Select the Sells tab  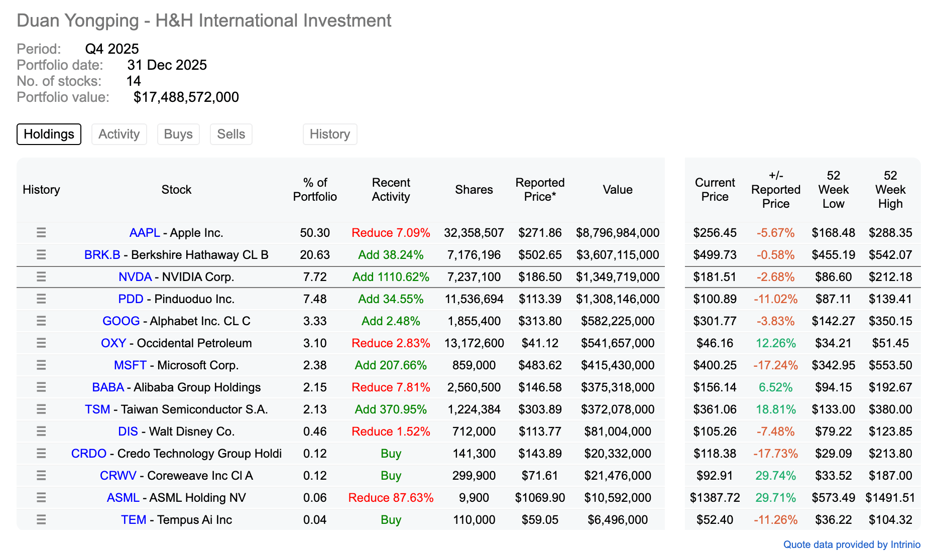(231, 134)
